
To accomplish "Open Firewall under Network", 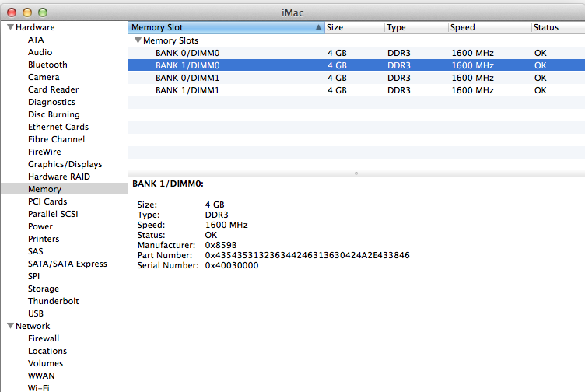I will pos(44,338).
